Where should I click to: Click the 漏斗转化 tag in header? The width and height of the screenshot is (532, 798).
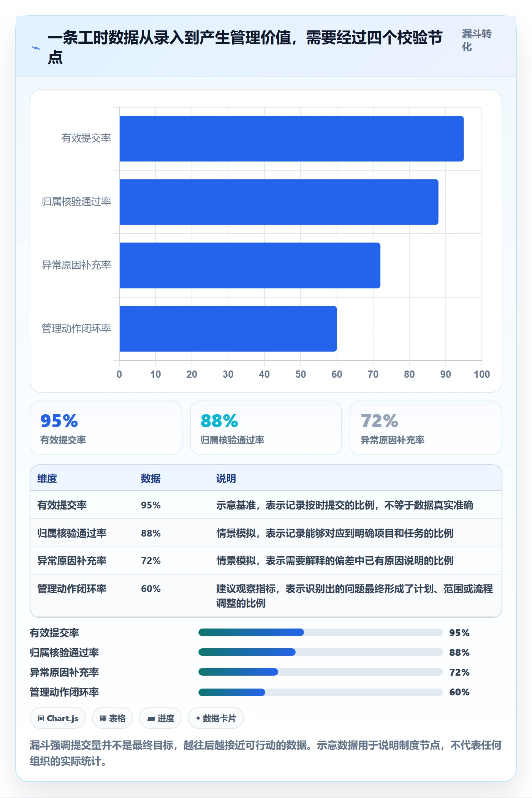coord(477,40)
